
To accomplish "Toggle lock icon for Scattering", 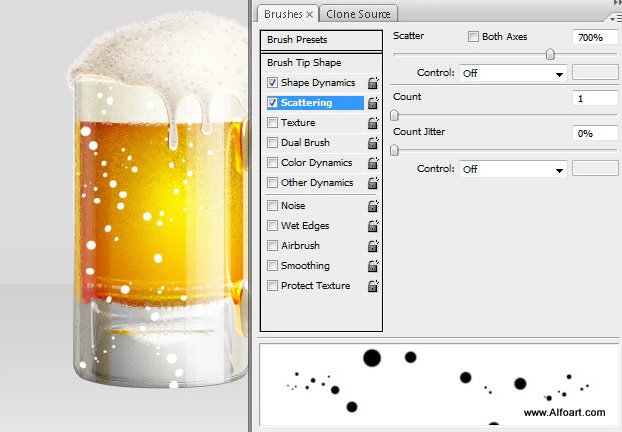I will [x=372, y=103].
